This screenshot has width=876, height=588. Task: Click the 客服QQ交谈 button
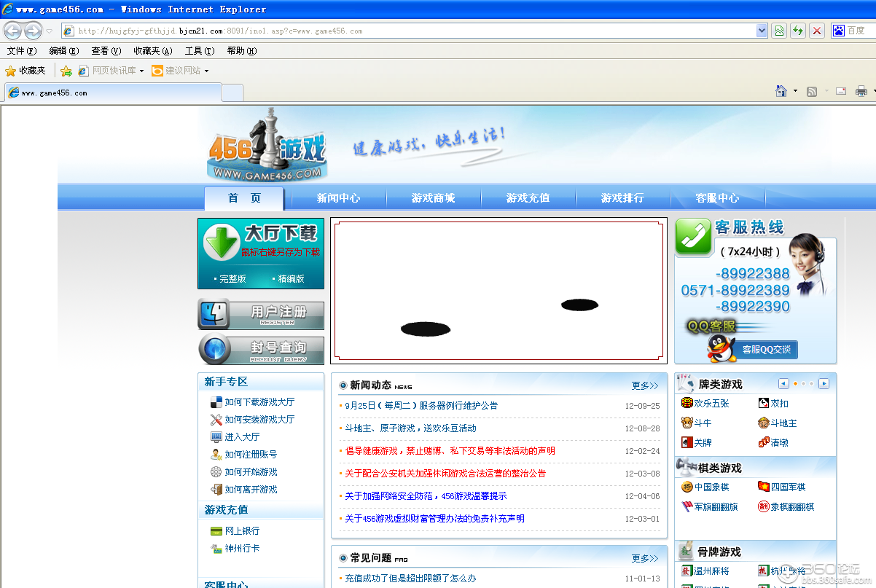(x=767, y=349)
